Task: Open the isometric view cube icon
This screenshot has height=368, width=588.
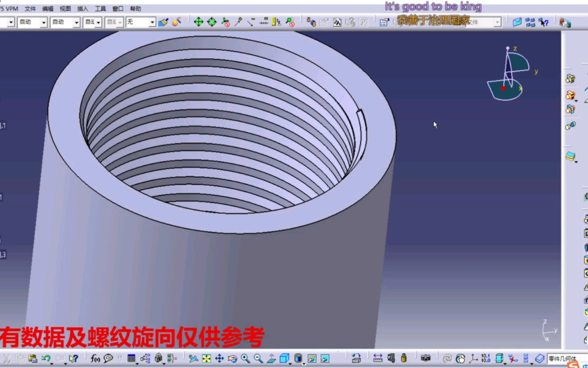Action: [x=284, y=358]
